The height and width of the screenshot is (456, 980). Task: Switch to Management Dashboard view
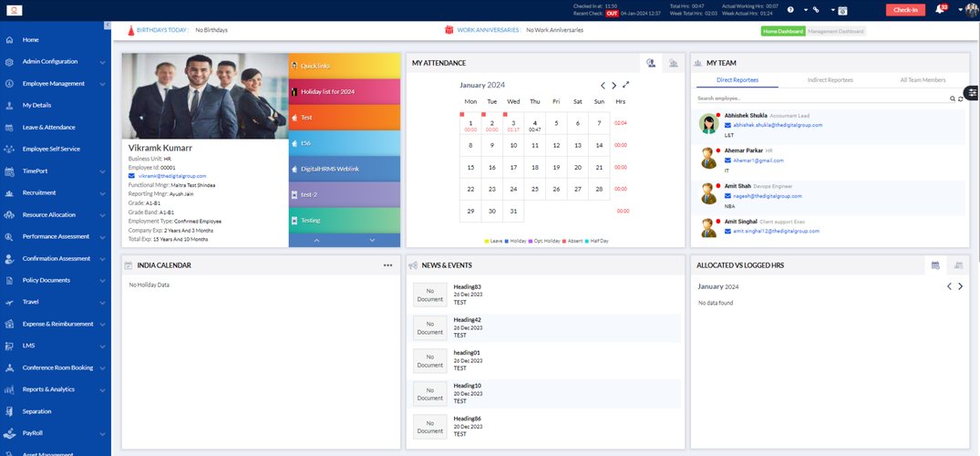click(836, 31)
